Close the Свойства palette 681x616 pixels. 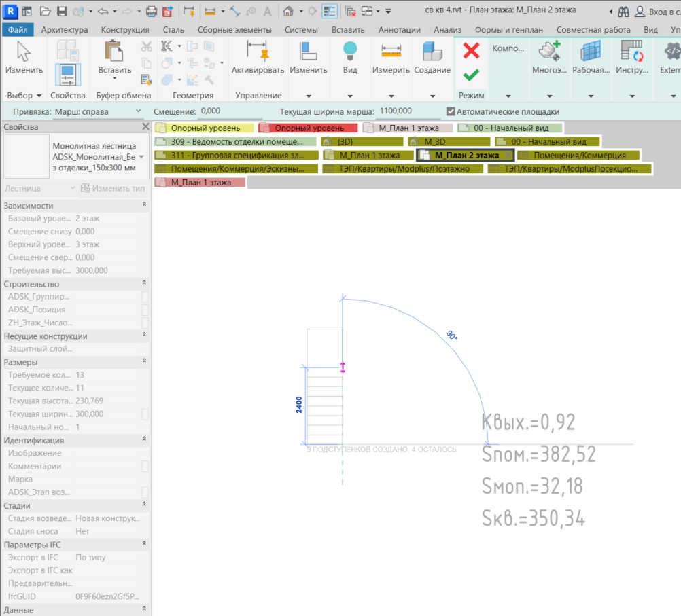point(145,126)
